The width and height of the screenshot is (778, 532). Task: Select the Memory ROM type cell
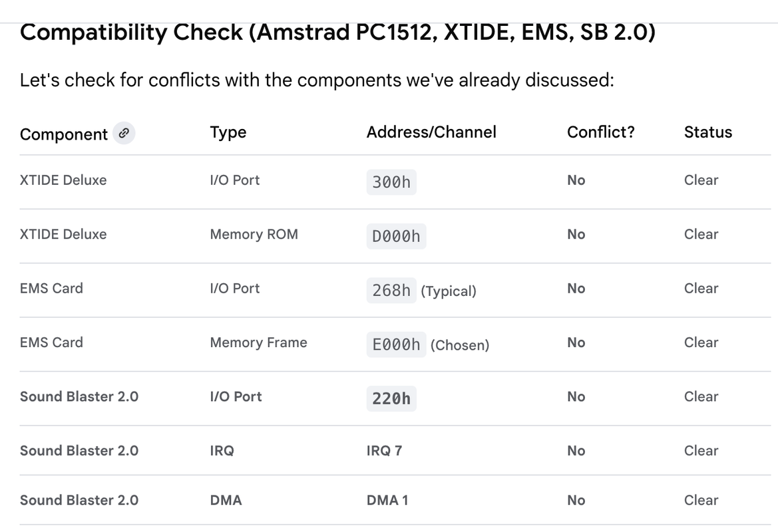tap(254, 235)
